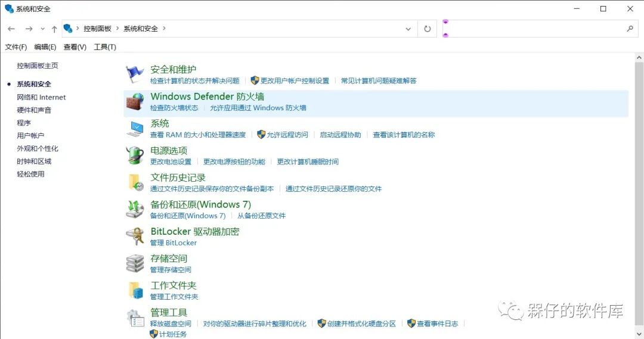
Task: Click 管理存储空间 link
Action: [171, 270]
